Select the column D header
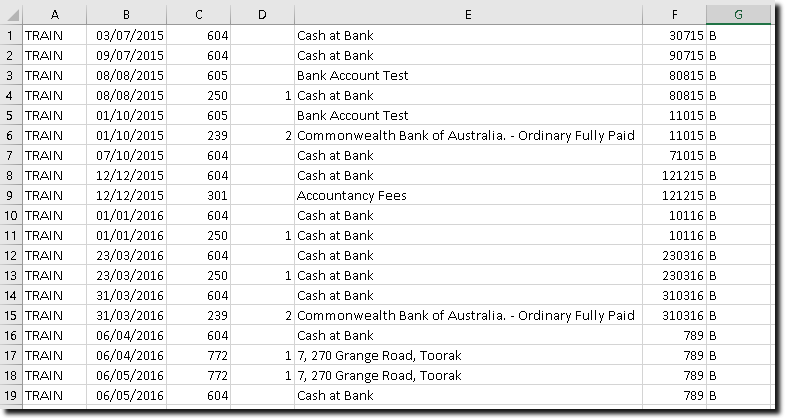Image resolution: width=785 pixels, height=418 pixels. pyautogui.click(x=262, y=14)
